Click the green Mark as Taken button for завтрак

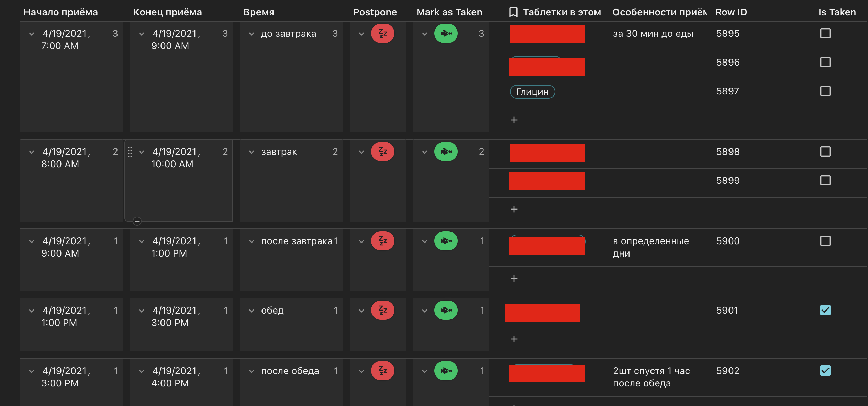pyautogui.click(x=446, y=151)
